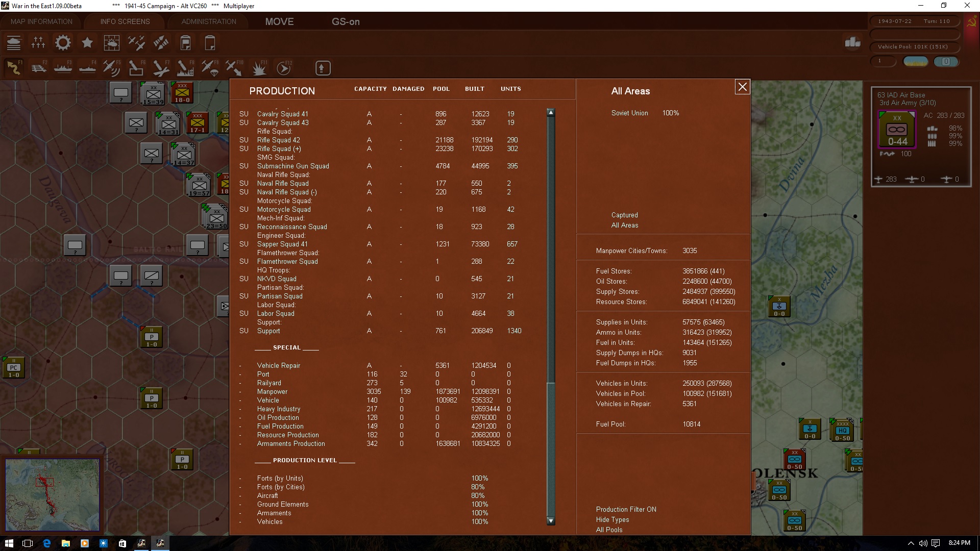
Task: Toggle the zero-numbered blue pill button
Action: [x=946, y=61]
